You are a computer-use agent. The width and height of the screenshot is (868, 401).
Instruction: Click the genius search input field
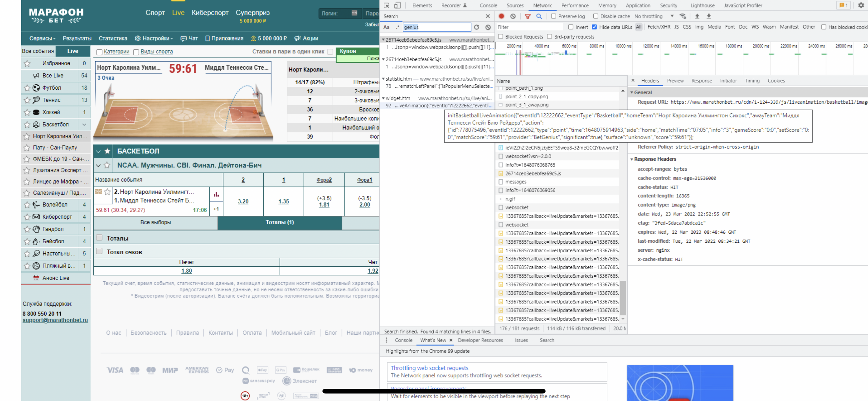click(437, 27)
